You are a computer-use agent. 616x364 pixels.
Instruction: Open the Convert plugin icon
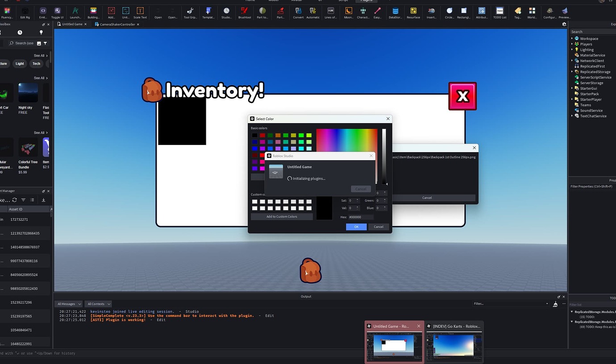298,12
